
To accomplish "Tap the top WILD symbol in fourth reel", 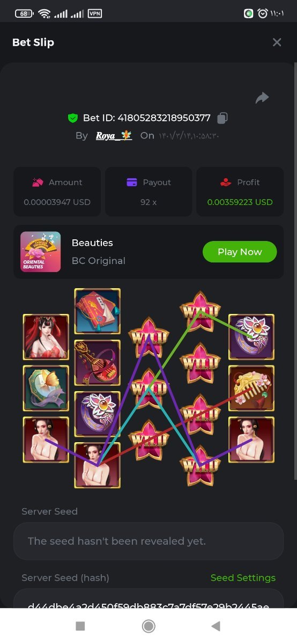I will pos(200,311).
